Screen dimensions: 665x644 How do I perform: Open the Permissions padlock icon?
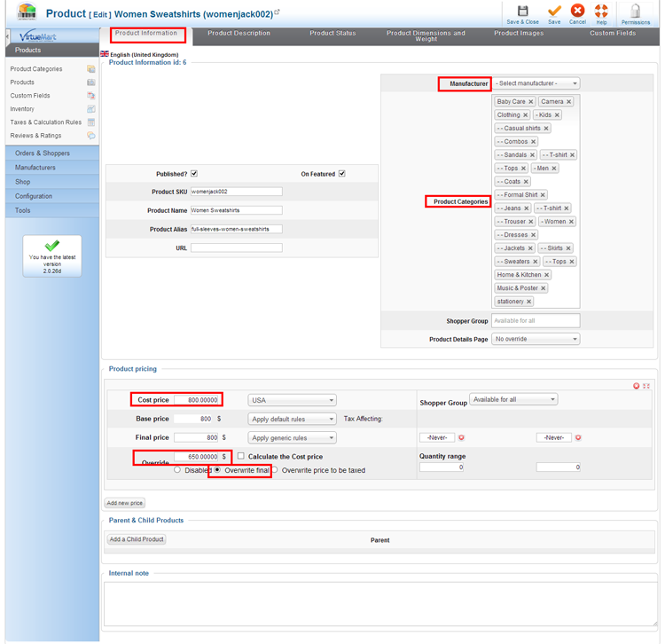635,12
